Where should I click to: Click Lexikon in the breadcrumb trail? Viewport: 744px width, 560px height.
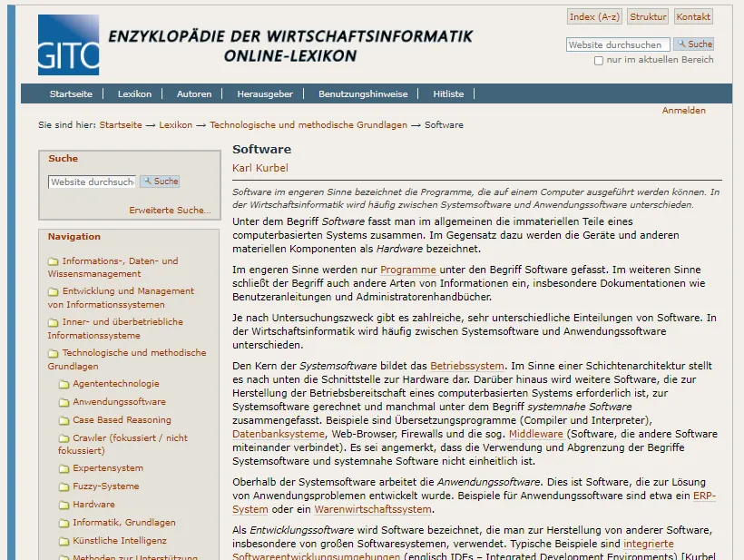tap(175, 125)
